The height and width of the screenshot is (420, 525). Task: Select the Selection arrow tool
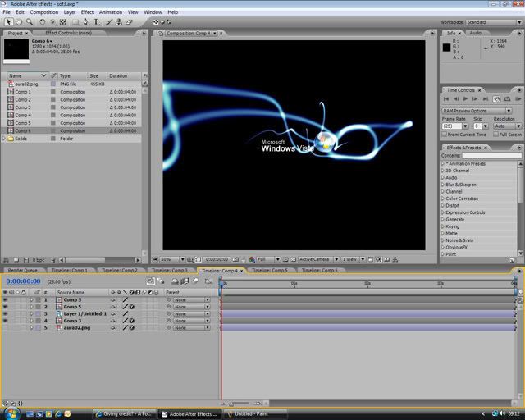click(8, 22)
